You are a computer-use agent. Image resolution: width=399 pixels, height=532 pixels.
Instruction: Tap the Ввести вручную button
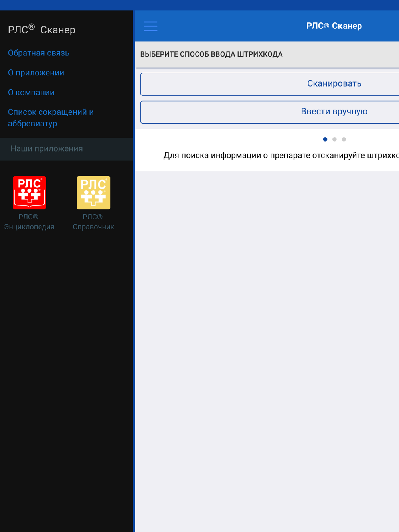point(270,112)
